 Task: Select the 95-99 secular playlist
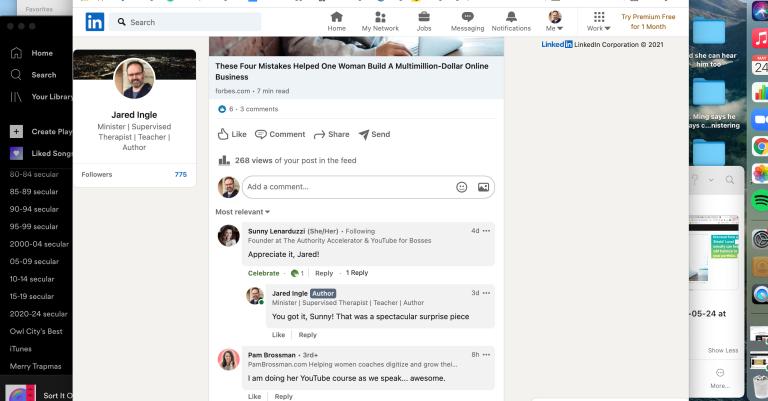(x=34, y=227)
